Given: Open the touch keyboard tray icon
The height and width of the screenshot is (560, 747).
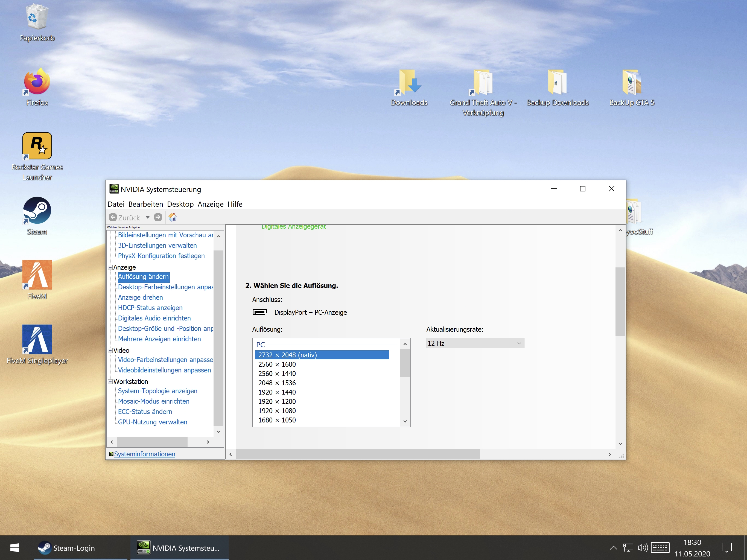Looking at the screenshot, I should point(660,547).
